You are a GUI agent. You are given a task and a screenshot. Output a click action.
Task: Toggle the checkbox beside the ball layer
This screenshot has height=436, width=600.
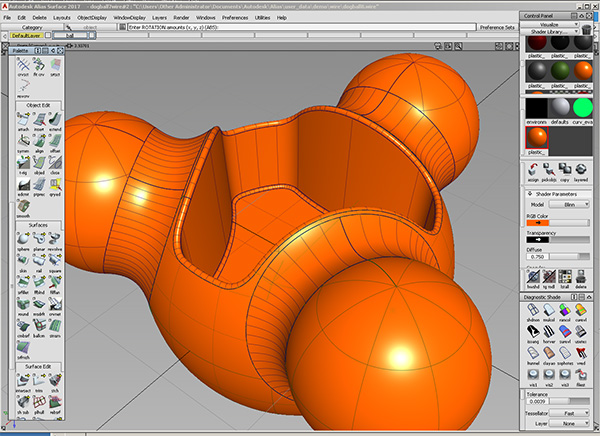[x=92, y=35]
